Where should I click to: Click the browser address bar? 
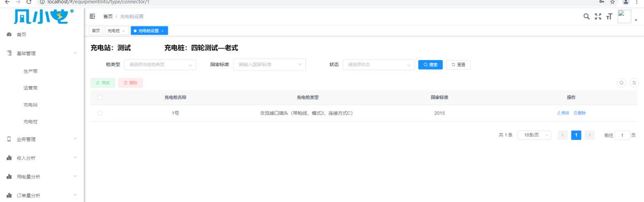pyautogui.click(x=315, y=3)
